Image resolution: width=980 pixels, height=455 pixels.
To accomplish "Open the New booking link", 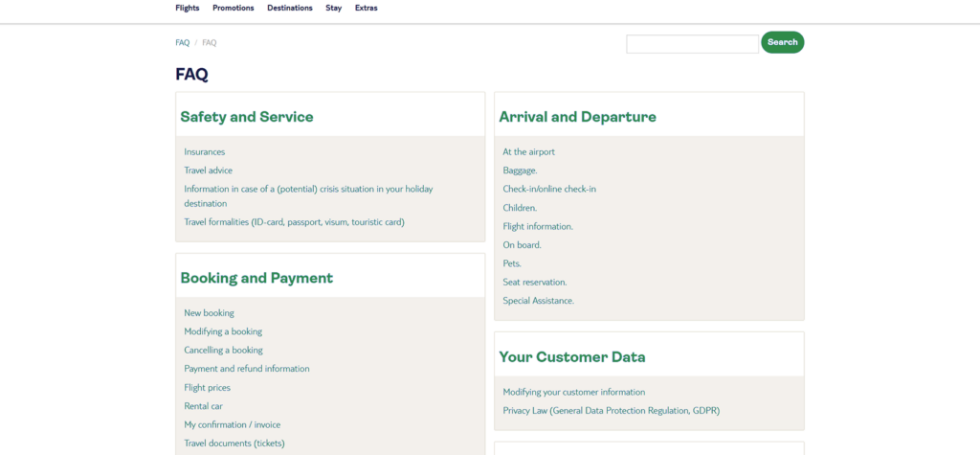I will point(209,313).
